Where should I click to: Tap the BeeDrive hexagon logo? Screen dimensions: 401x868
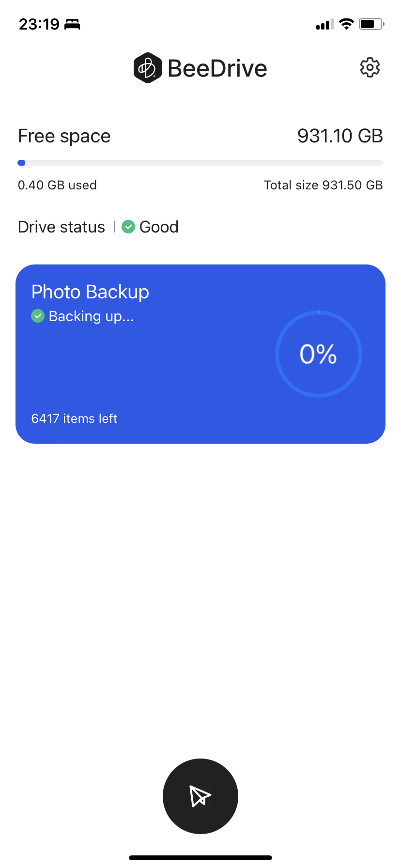click(148, 68)
